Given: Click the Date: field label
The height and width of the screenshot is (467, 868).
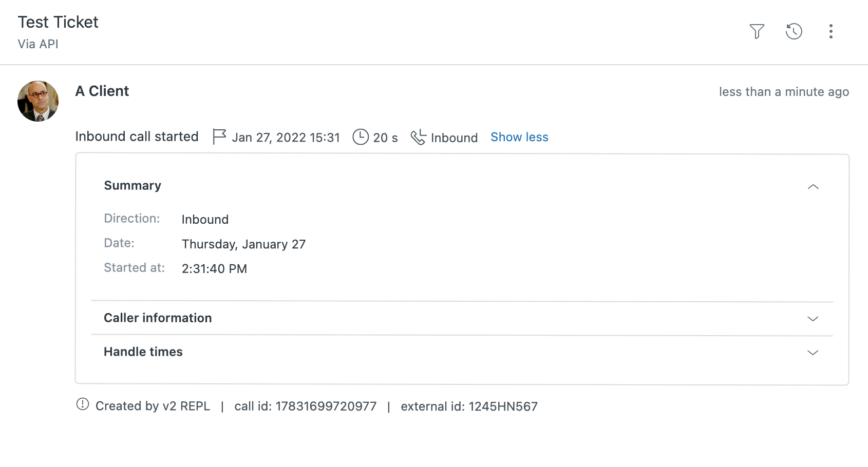Looking at the screenshot, I should (x=119, y=243).
